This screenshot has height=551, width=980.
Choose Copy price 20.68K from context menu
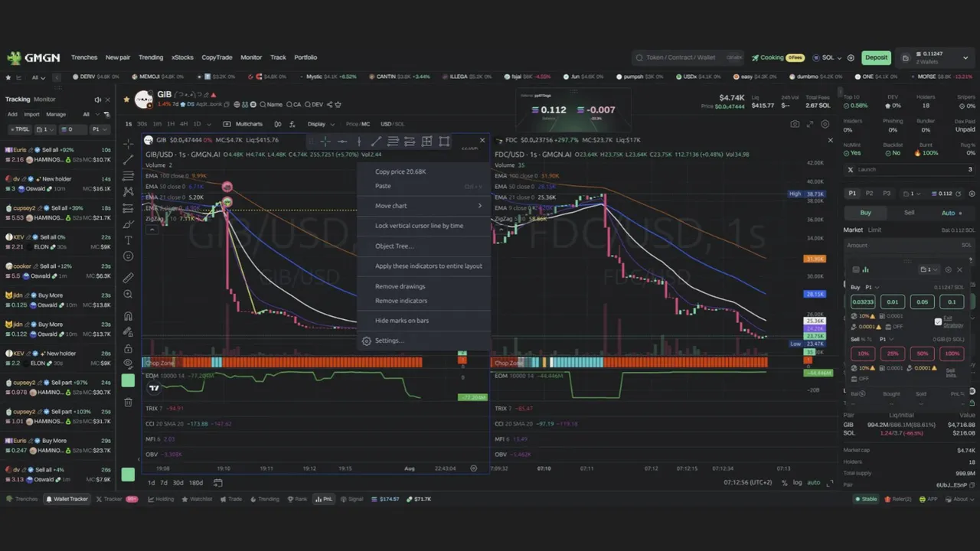point(400,171)
